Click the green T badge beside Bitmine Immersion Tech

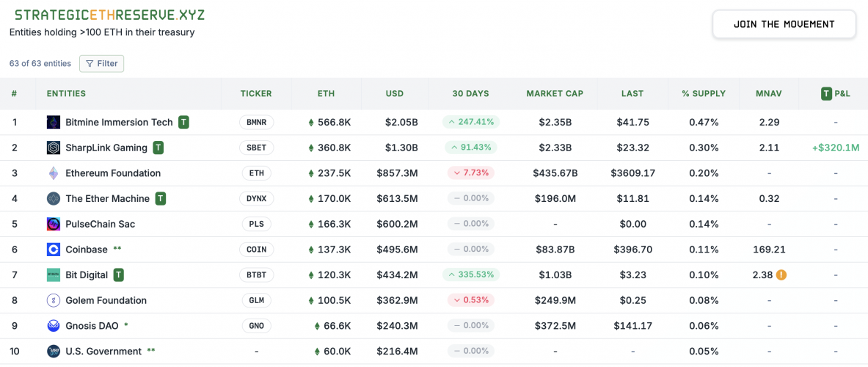[x=183, y=123]
